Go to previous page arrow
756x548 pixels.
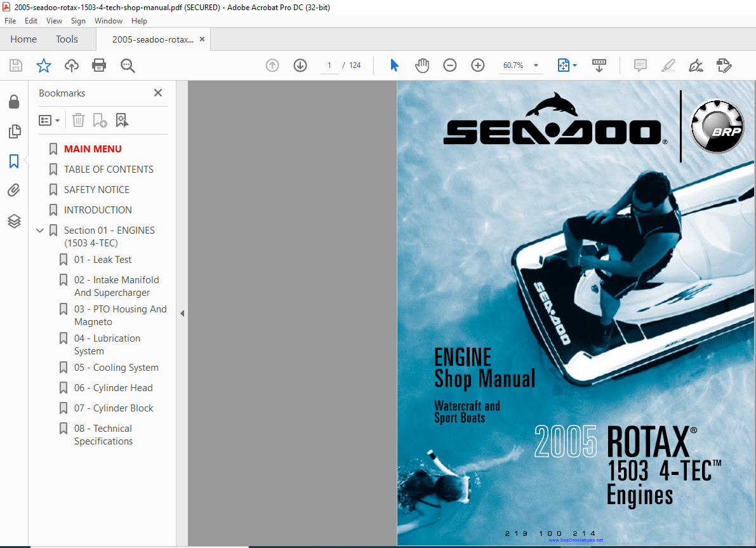pyautogui.click(x=272, y=65)
